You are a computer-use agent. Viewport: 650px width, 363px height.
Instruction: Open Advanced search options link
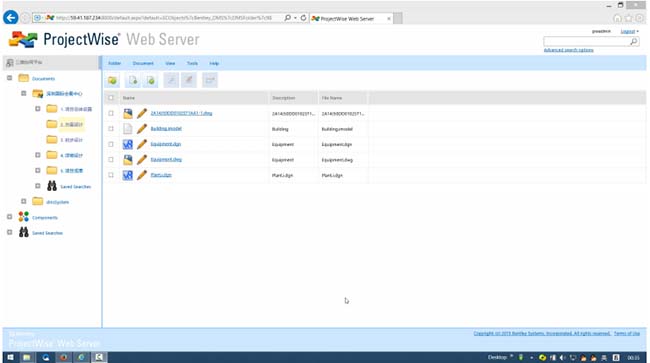[x=568, y=50]
